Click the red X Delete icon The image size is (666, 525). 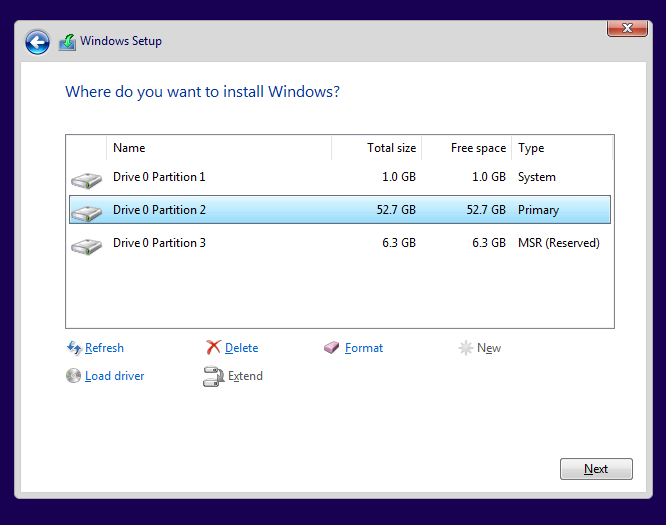tap(213, 347)
